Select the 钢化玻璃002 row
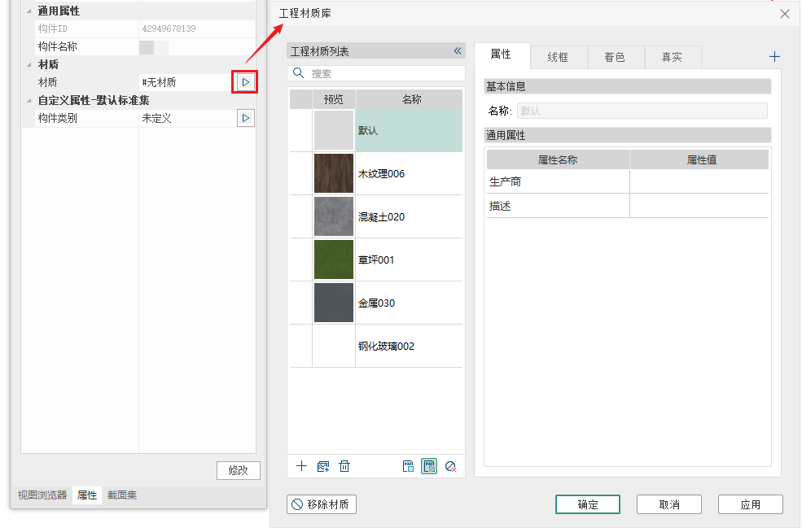 point(376,346)
